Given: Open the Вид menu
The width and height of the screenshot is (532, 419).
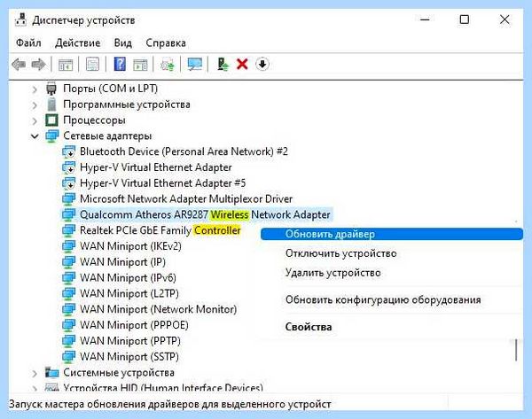Looking at the screenshot, I should (x=123, y=43).
